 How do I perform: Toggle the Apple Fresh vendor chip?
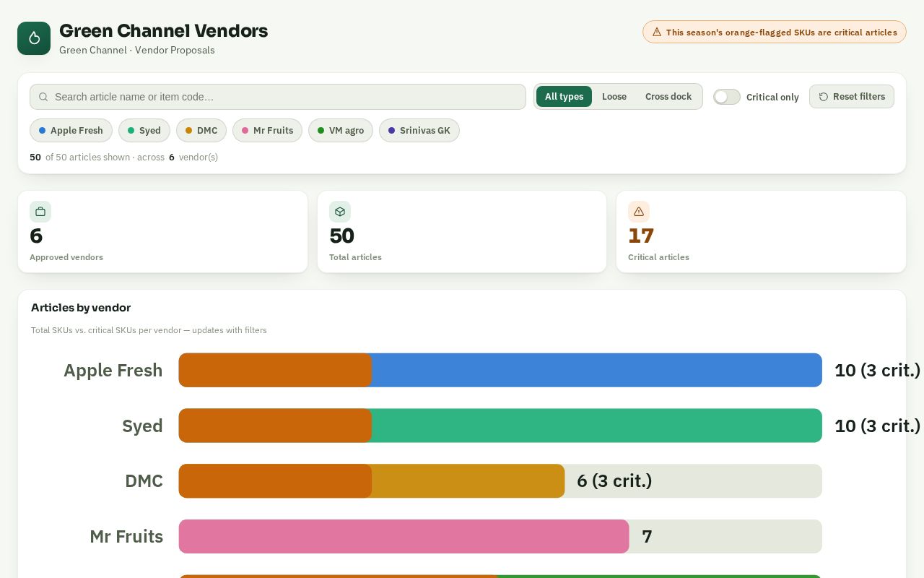(x=71, y=131)
